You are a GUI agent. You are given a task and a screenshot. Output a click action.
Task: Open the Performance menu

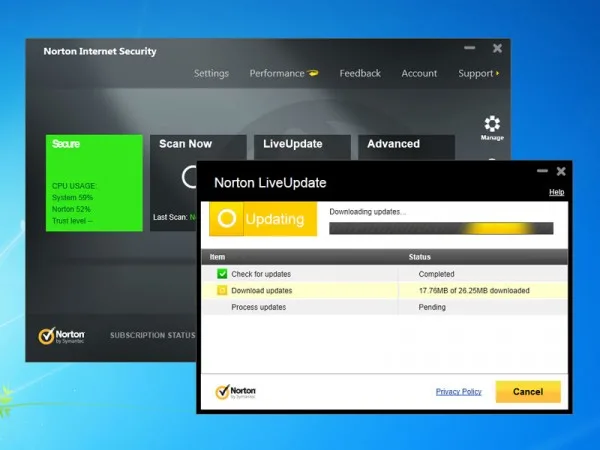click(277, 73)
